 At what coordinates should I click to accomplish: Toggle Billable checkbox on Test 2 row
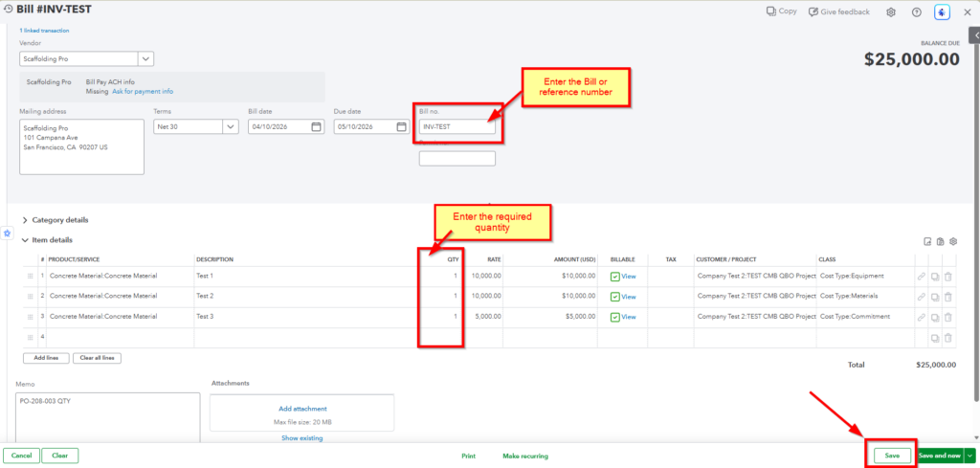coord(615,297)
